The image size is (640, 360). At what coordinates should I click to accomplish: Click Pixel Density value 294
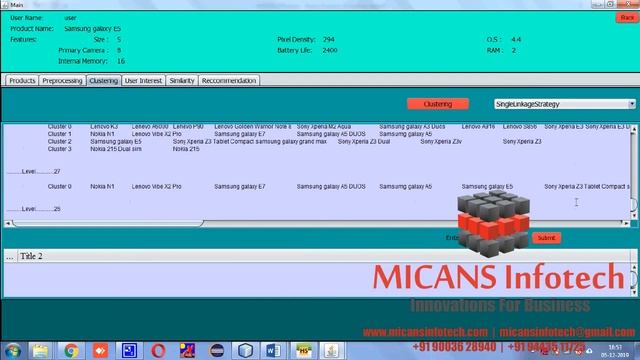329,40
